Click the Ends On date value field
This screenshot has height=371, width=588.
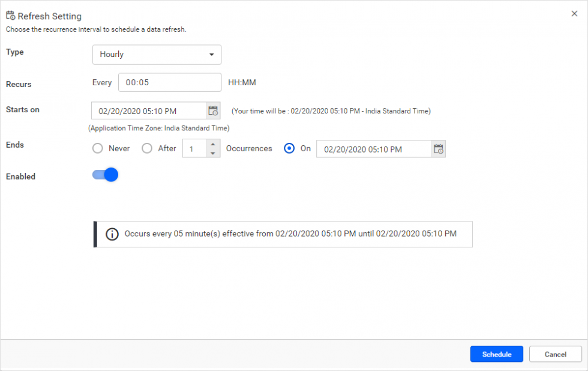pos(372,149)
